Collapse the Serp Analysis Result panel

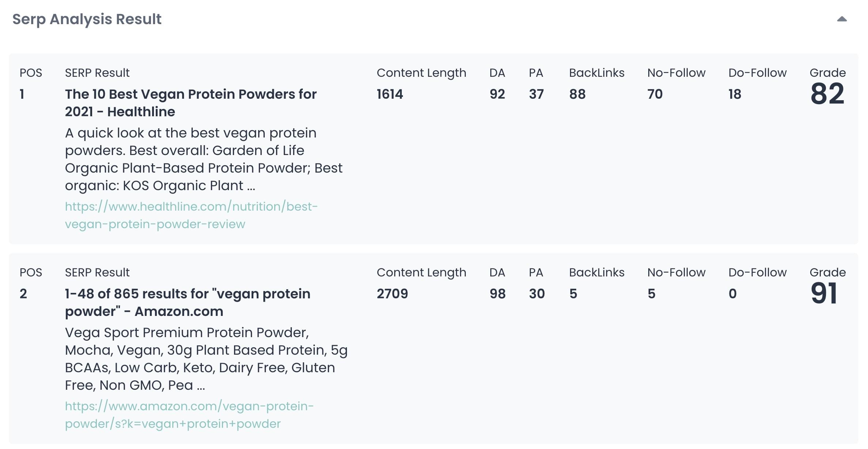(842, 19)
